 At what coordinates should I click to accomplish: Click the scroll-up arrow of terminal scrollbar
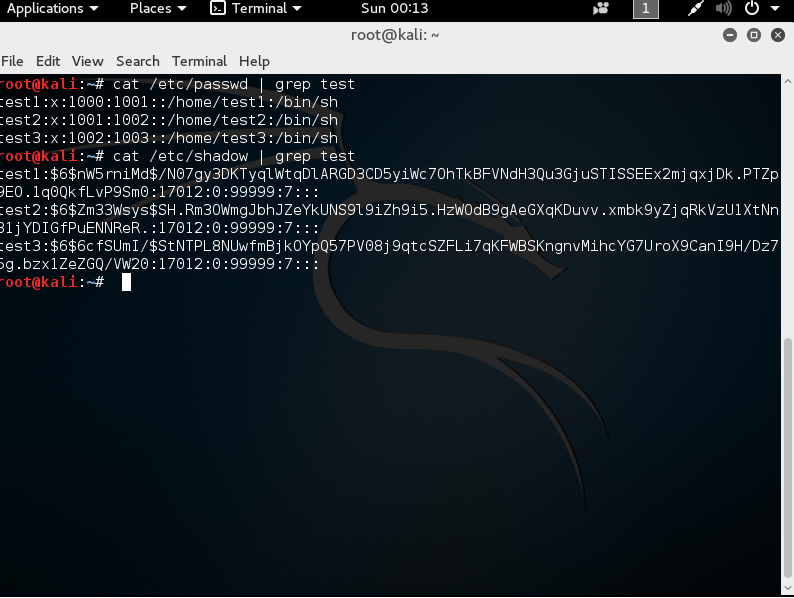787,81
